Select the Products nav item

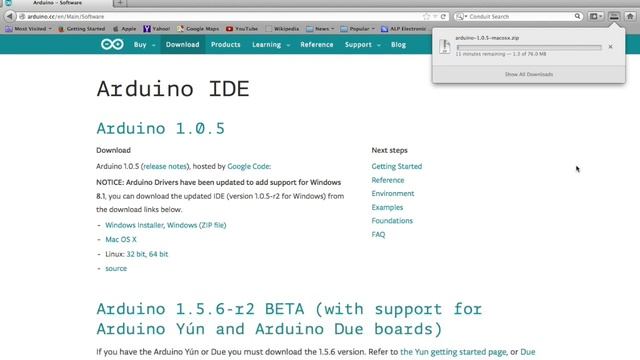(226, 44)
